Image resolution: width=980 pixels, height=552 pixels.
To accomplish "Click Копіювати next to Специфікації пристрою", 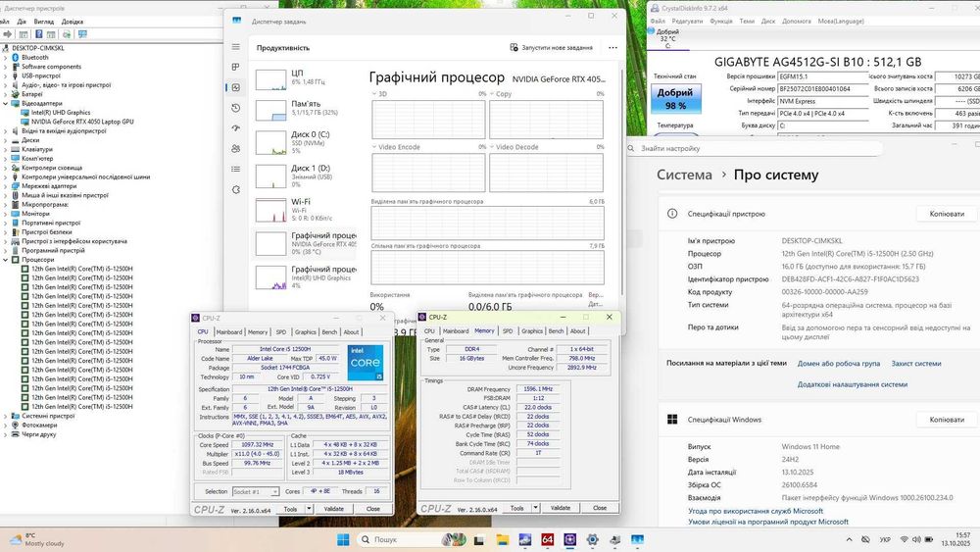I will (947, 214).
